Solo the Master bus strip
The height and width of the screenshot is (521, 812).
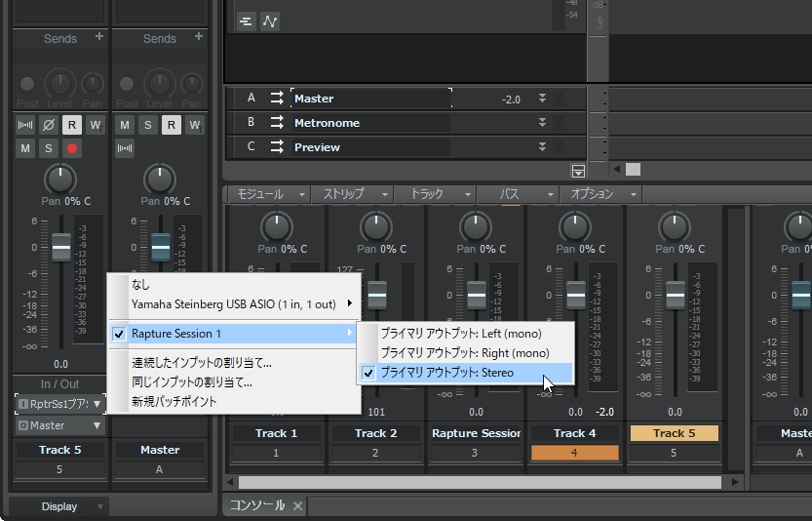(x=147, y=125)
